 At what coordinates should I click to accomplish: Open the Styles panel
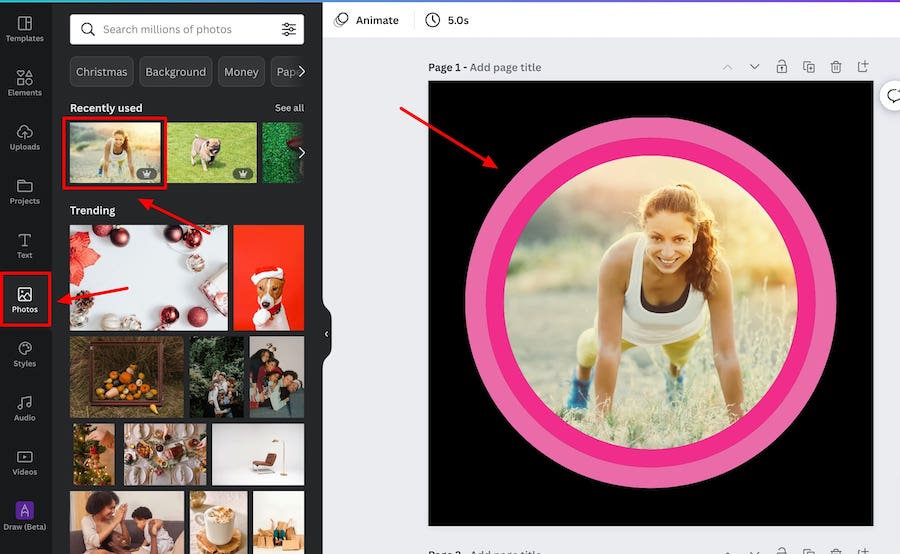25,354
